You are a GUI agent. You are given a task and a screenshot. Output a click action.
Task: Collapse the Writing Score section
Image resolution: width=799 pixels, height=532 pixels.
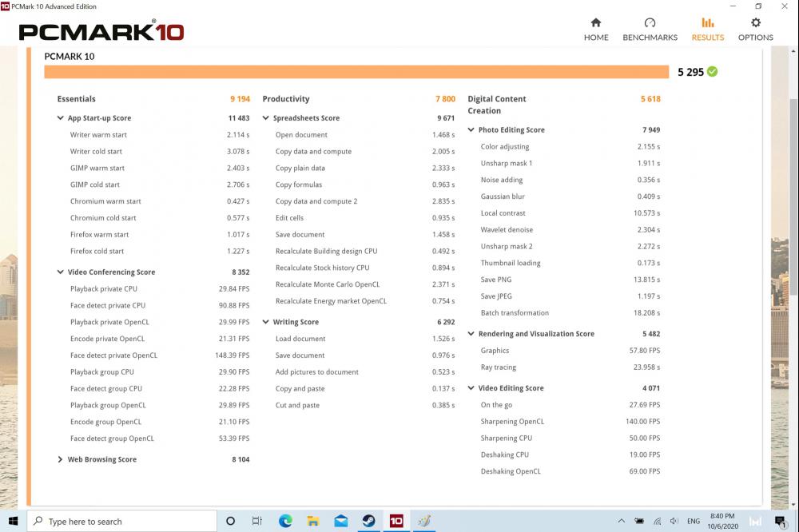pyautogui.click(x=265, y=322)
